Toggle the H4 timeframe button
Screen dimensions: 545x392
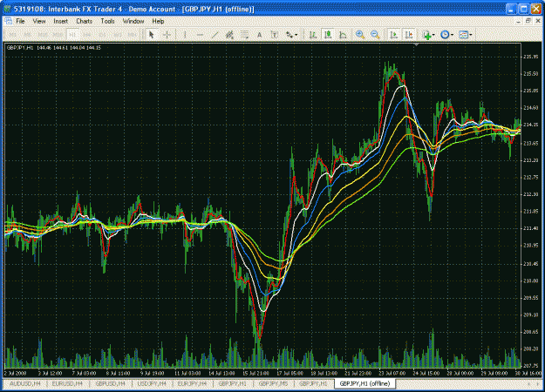(87, 35)
